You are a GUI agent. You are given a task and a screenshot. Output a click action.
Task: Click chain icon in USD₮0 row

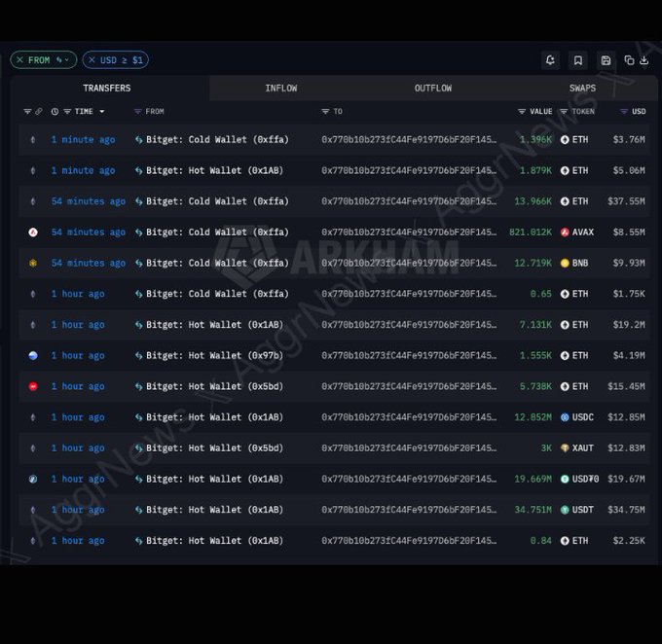point(33,479)
